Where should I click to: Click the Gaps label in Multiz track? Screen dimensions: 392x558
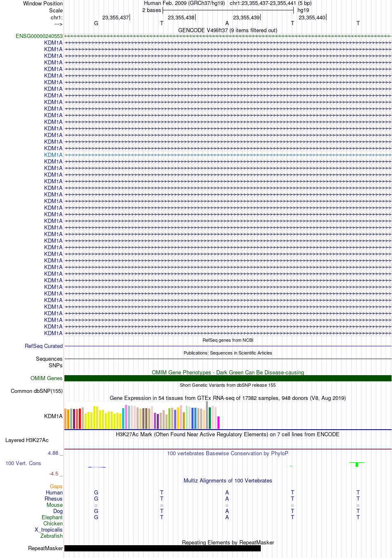coord(56,487)
